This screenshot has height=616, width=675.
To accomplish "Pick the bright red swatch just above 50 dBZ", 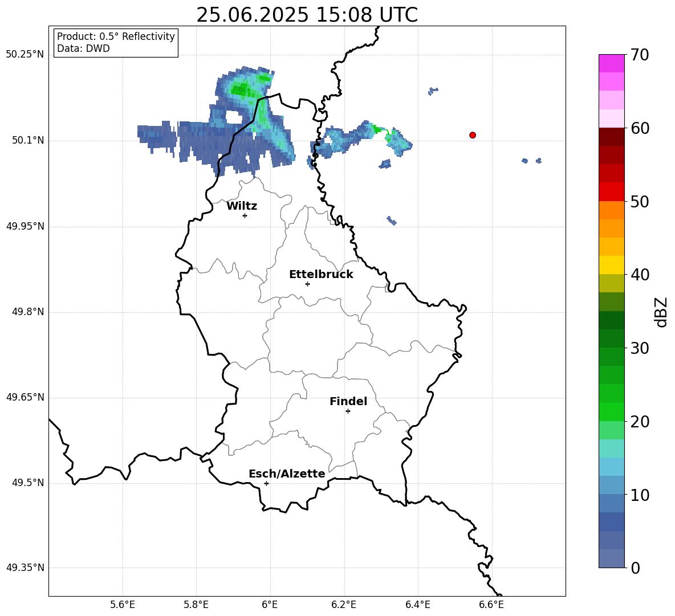I will [611, 192].
